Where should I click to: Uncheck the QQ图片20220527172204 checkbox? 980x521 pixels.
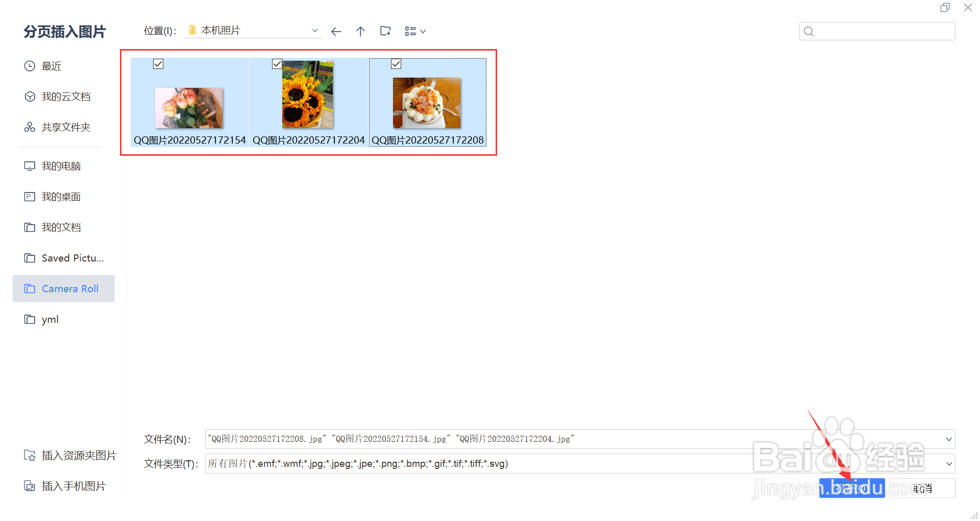(277, 64)
